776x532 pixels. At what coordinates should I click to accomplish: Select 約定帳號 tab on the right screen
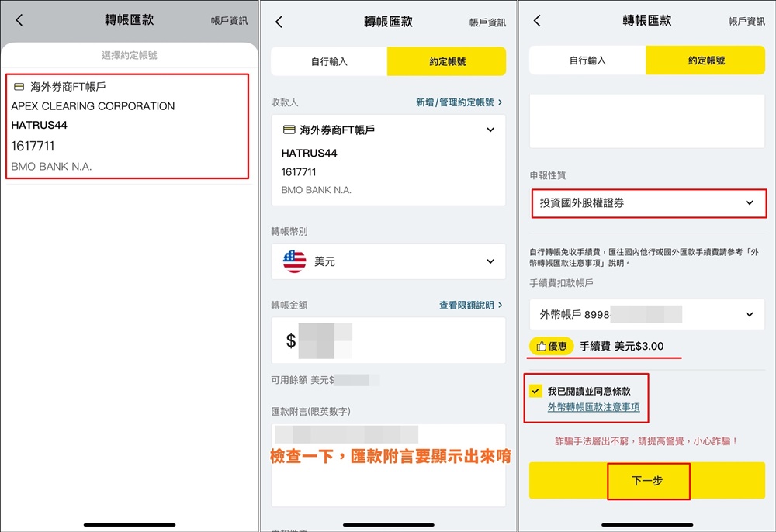tap(705, 61)
